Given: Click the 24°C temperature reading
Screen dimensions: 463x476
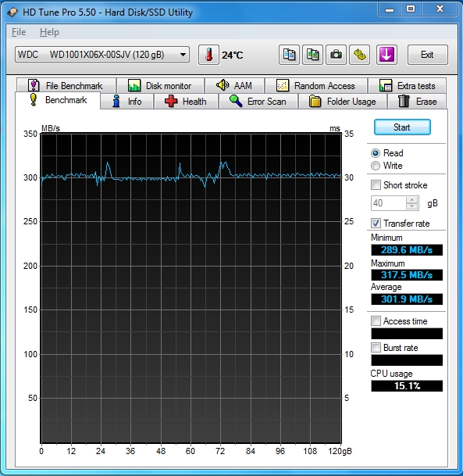Looking at the screenshot, I should pos(232,55).
